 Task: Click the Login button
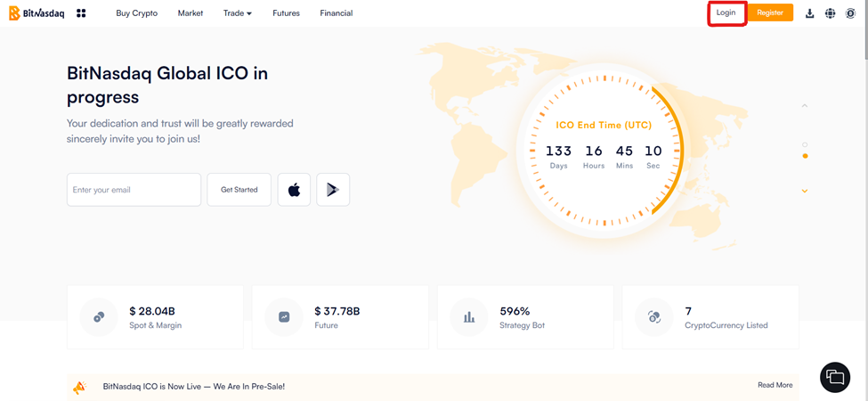(726, 13)
